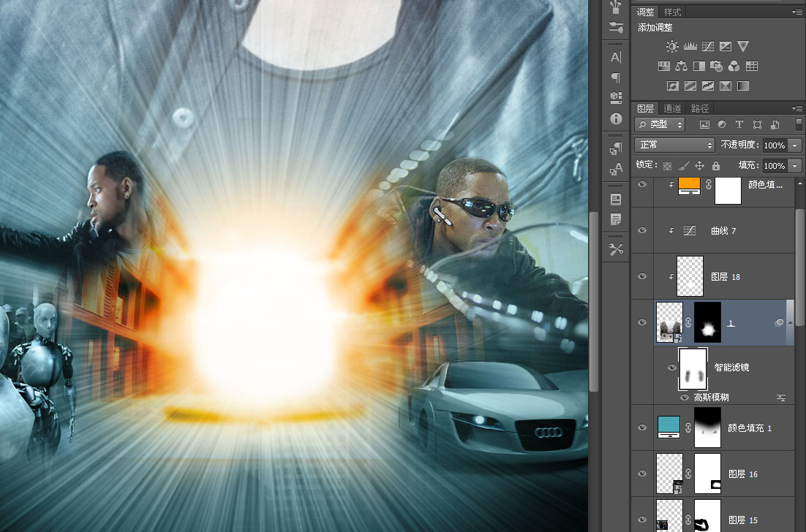This screenshot has height=532, width=806.
Task: Open the 类型 layer filter dropdown
Action: click(660, 125)
